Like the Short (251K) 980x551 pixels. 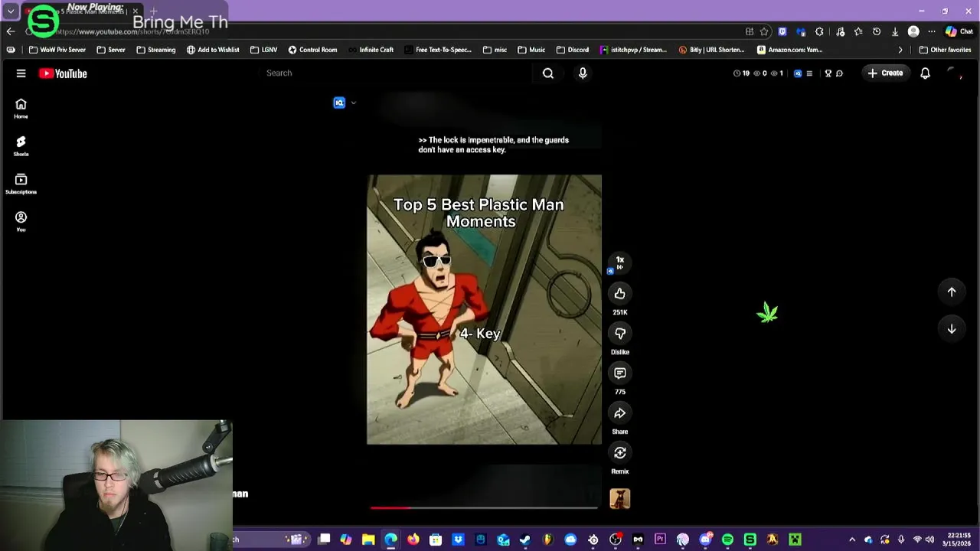620,294
